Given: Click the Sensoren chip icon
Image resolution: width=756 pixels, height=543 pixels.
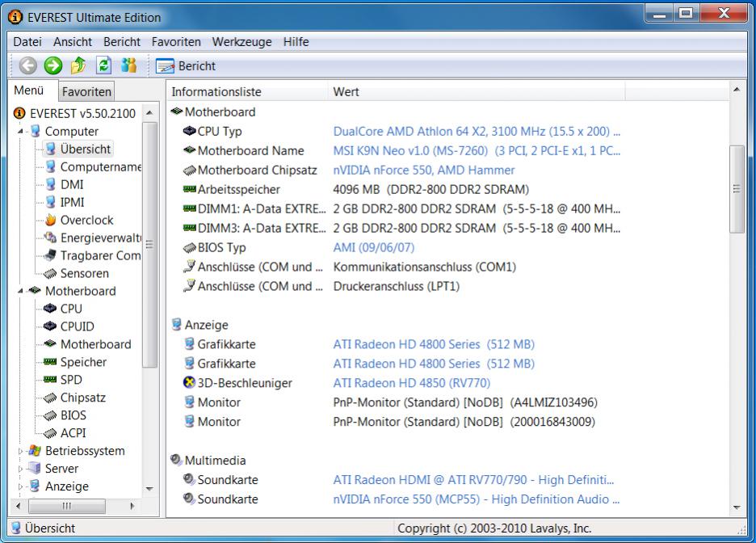Looking at the screenshot, I should click(50, 274).
